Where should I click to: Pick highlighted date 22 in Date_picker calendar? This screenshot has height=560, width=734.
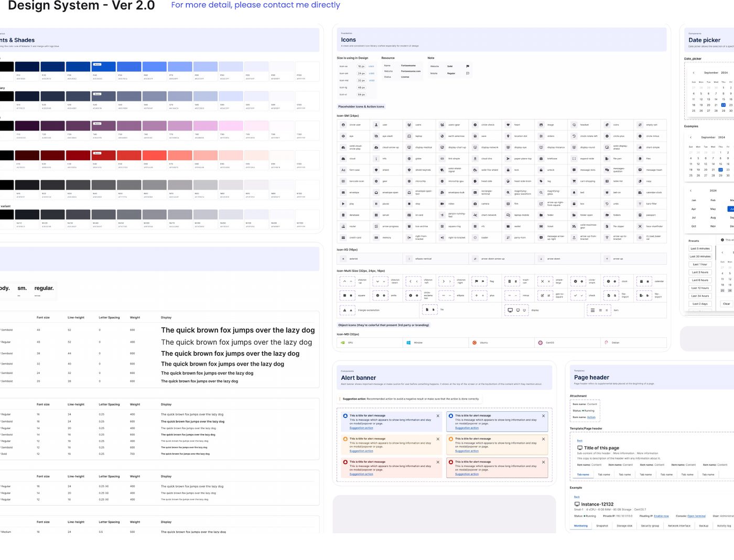(724, 105)
